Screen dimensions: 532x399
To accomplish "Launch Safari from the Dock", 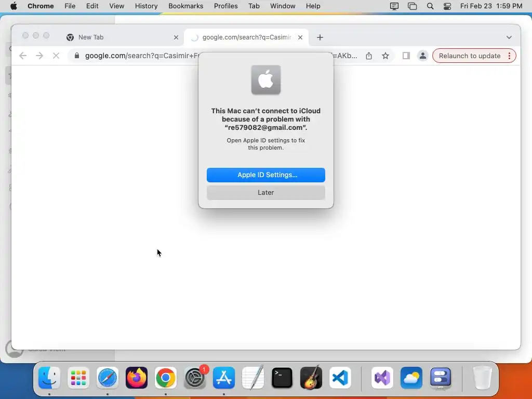I will (108, 378).
